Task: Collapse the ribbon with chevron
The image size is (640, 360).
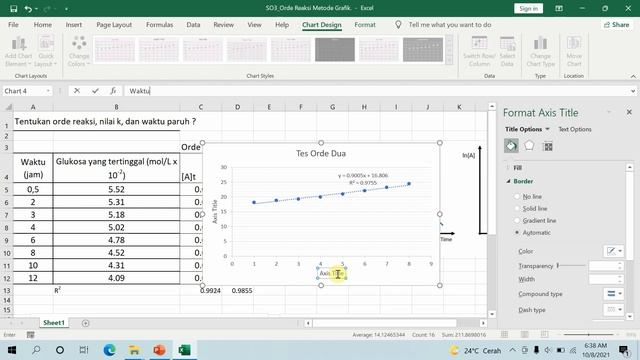Action: [633, 76]
